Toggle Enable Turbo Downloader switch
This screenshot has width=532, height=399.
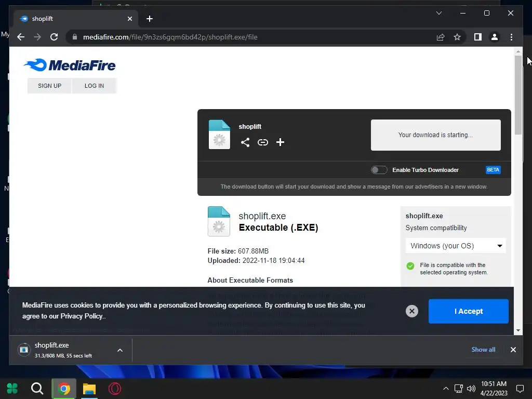[x=379, y=170]
